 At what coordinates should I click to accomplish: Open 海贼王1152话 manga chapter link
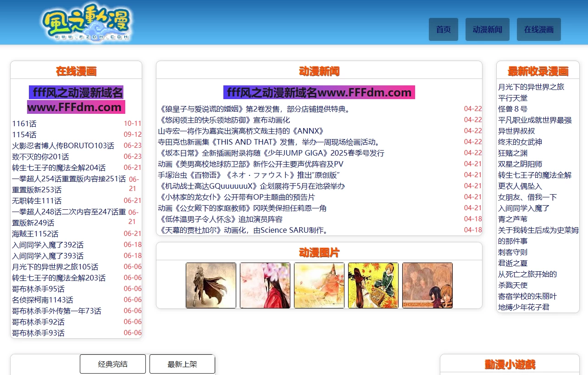click(x=35, y=234)
